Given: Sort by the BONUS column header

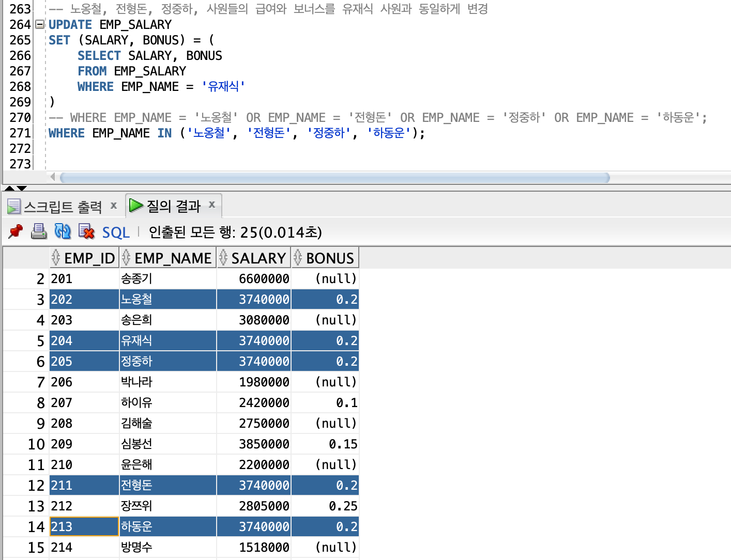Looking at the screenshot, I should tap(325, 258).
